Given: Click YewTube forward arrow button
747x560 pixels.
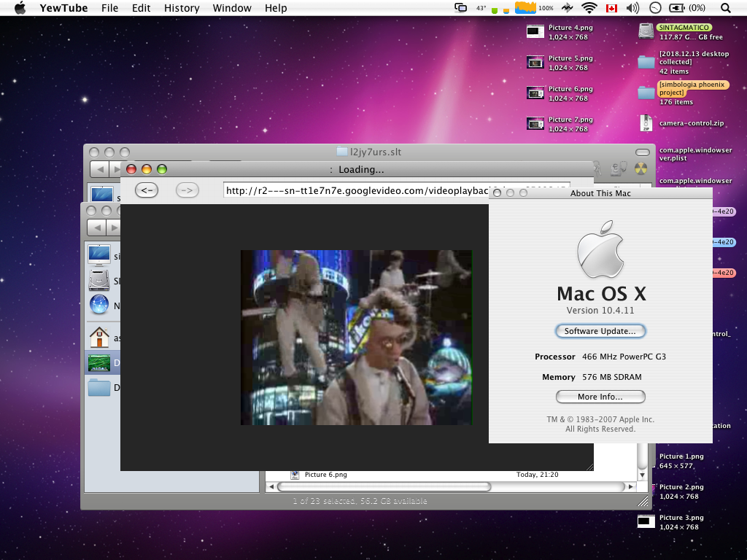Looking at the screenshot, I should tap(187, 190).
